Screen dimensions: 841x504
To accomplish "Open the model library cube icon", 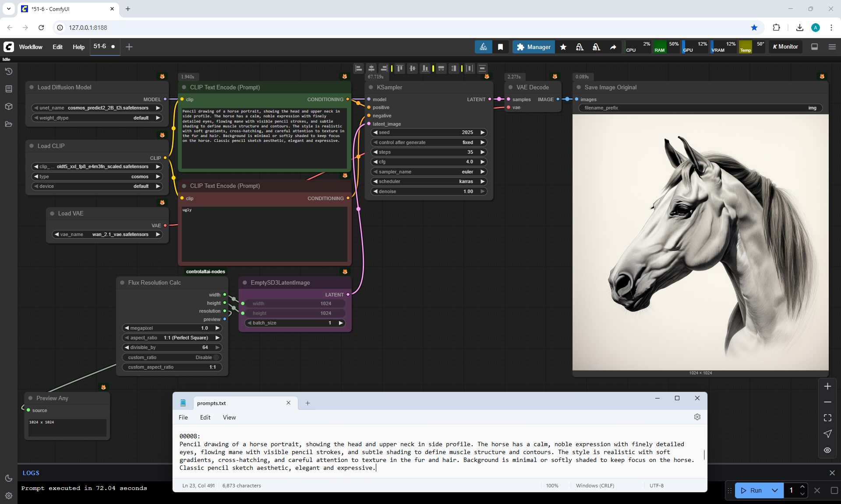I will pyautogui.click(x=8, y=106).
